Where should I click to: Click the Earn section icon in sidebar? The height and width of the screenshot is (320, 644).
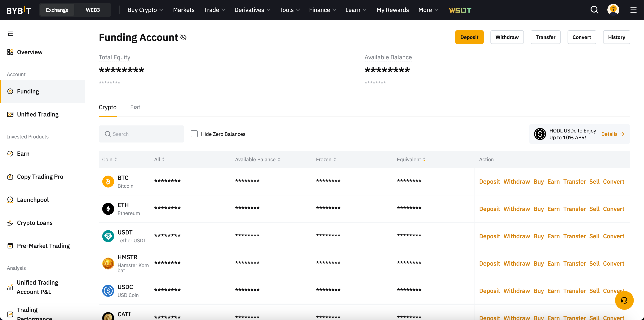[x=10, y=153]
